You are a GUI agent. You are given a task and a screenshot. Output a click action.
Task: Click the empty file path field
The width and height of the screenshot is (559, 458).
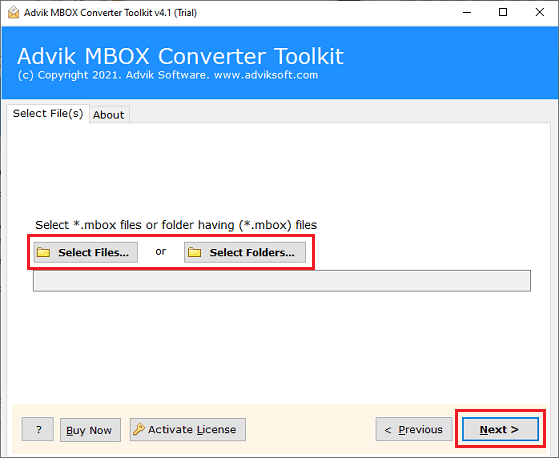tap(282, 281)
